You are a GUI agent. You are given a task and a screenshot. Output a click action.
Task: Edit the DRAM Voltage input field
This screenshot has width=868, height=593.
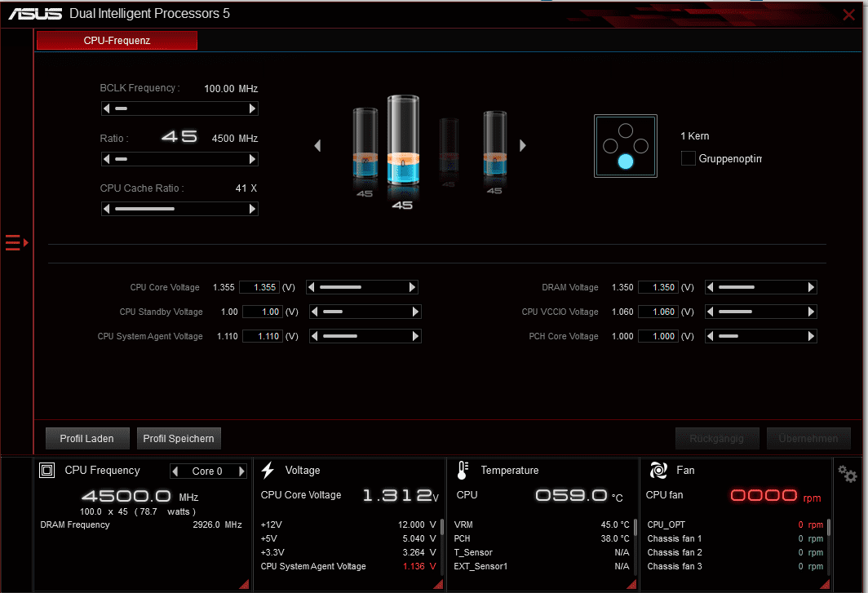tap(658, 287)
